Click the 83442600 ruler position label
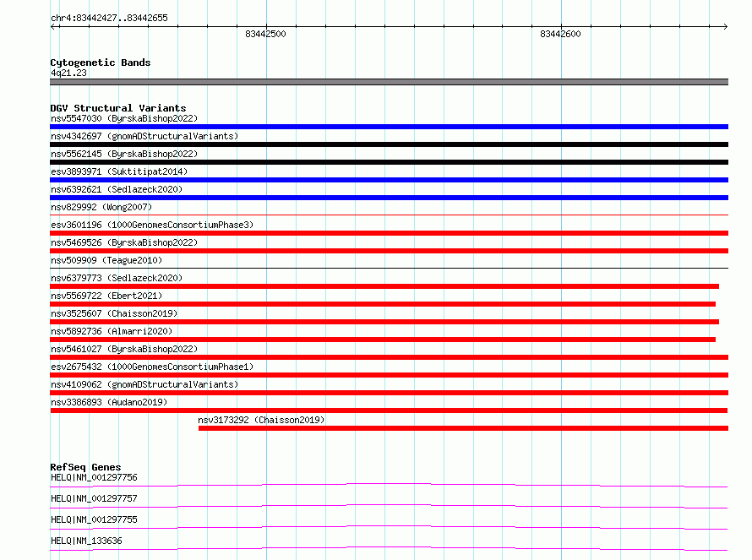The height and width of the screenshot is (560, 752). coord(560,34)
